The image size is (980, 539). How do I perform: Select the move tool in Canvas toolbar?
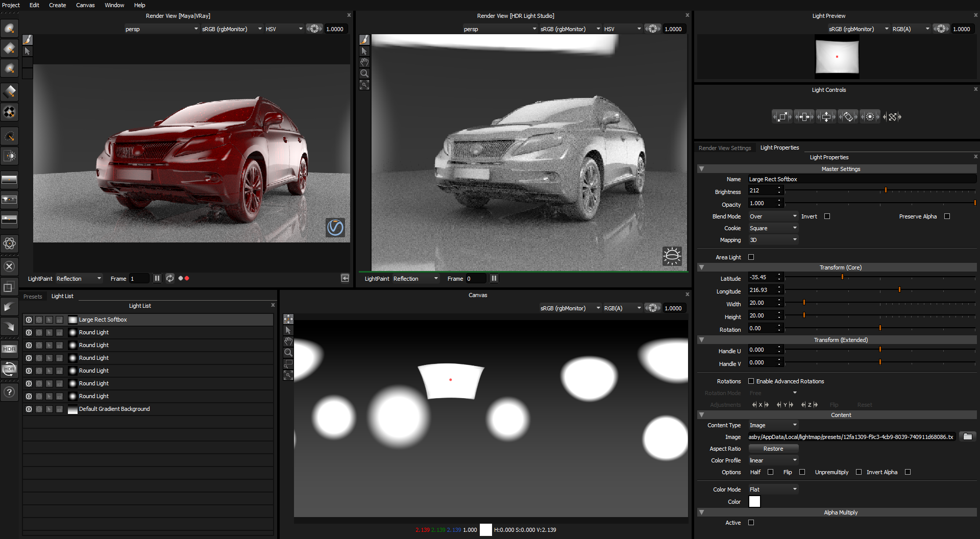click(288, 319)
